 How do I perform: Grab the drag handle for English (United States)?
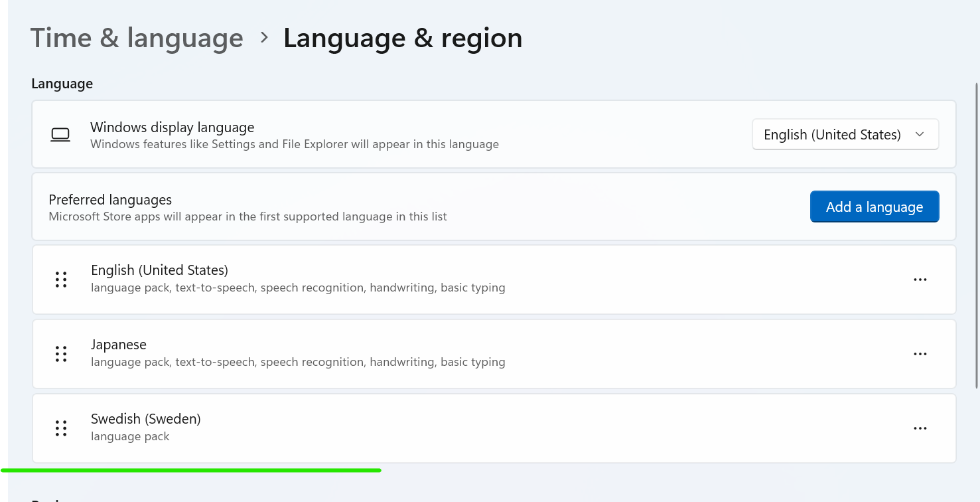(61, 280)
